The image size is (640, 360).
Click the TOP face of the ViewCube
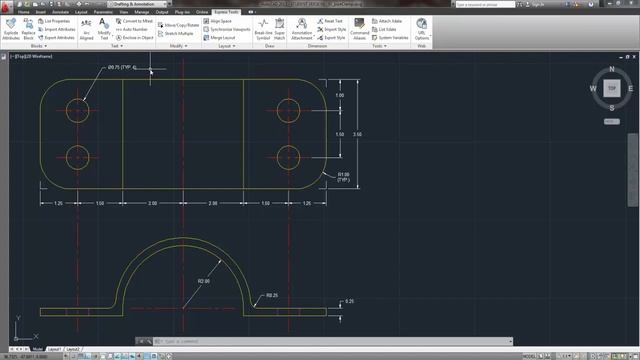[x=612, y=88]
